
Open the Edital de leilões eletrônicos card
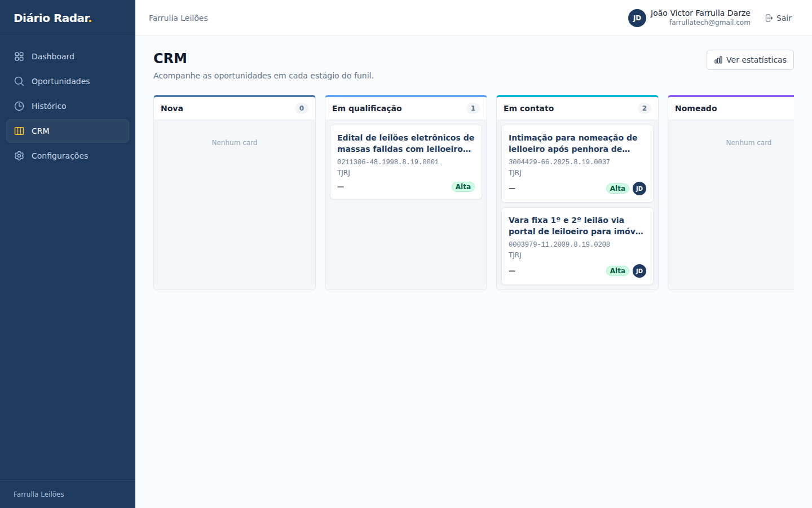pos(406,162)
